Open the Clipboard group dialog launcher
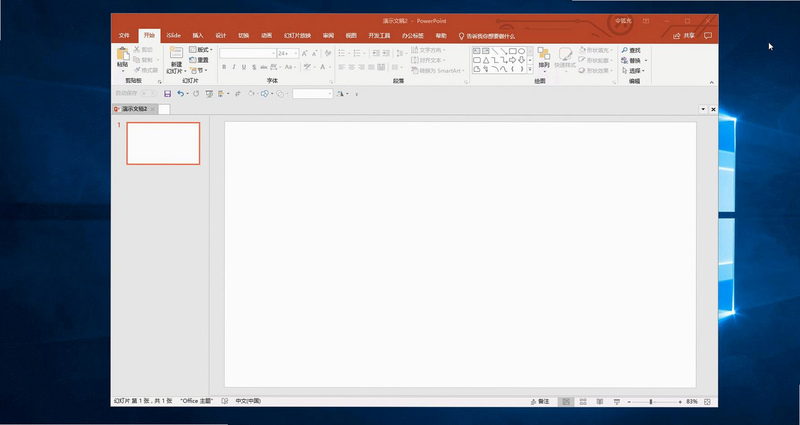Screen dimensions: 800x425 [159, 82]
